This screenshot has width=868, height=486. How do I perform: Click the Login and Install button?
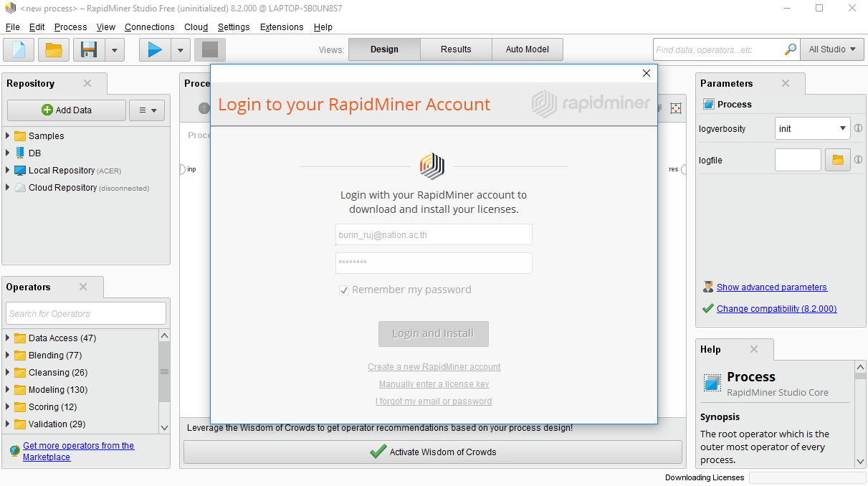point(433,333)
